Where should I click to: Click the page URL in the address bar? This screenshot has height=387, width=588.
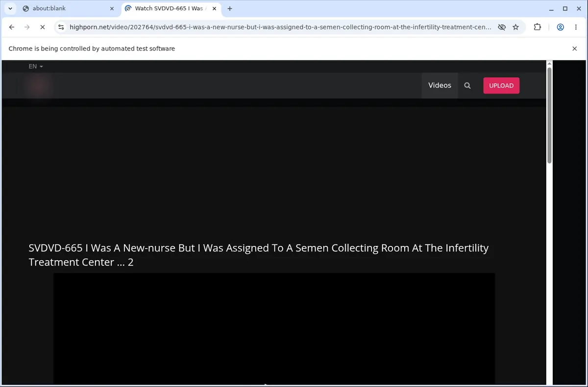[280, 27]
